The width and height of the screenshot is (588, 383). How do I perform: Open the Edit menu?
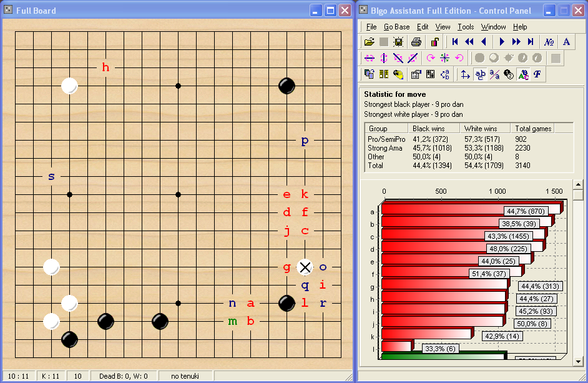423,27
